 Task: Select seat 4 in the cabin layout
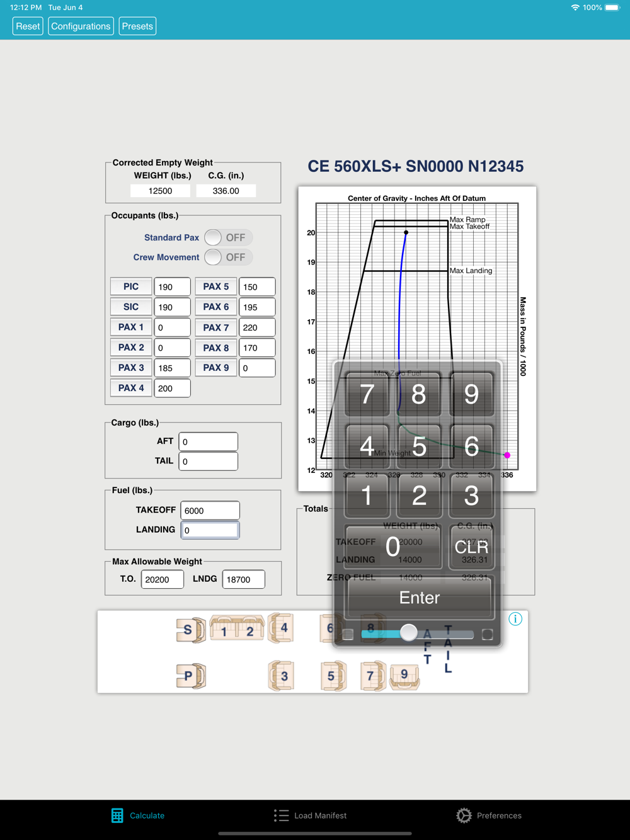click(x=281, y=628)
